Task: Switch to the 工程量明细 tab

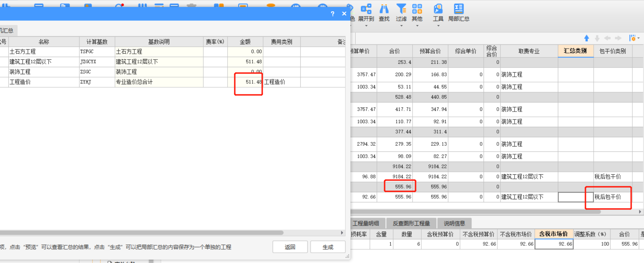Action: click(366, 223)
